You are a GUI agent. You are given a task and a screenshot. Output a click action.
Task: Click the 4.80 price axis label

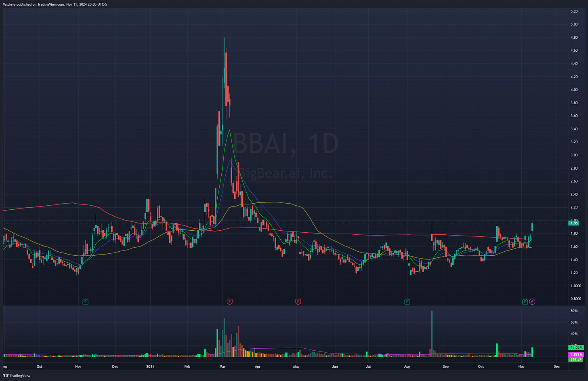574,38
